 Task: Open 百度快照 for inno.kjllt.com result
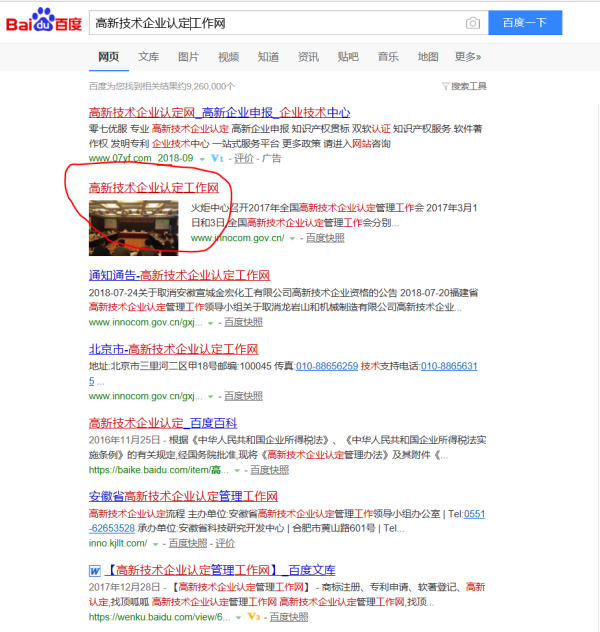(x=188, y=543)
